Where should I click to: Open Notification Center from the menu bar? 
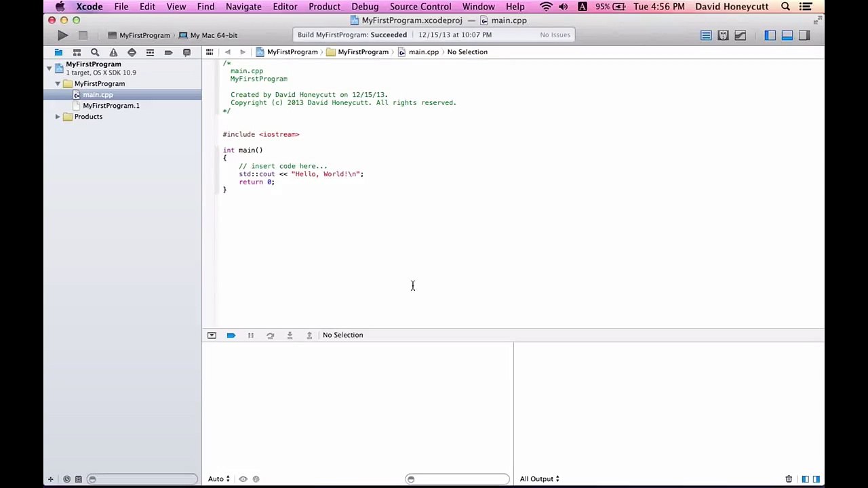[x=806, y=7]
